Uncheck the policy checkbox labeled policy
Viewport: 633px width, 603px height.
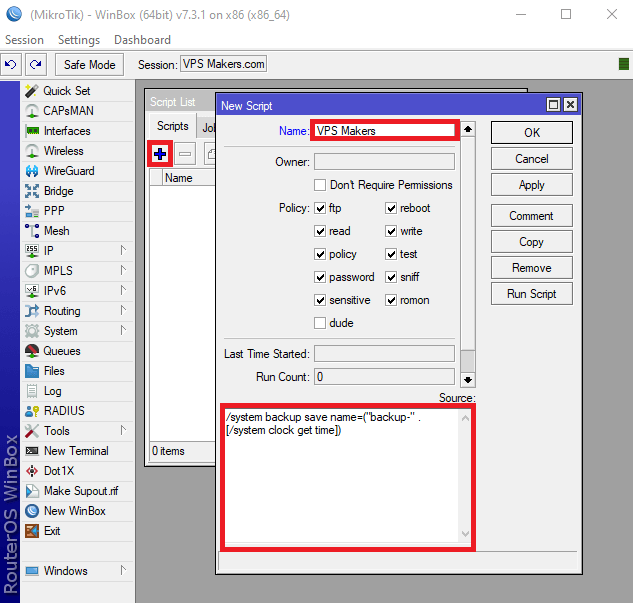tap(320, 254)
